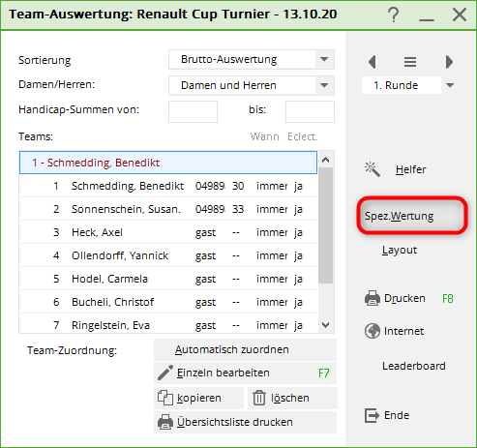The height and width of the screenshot is (448, 477).
Task: Click the Ende exit icon
Action: tap(372, 415)
